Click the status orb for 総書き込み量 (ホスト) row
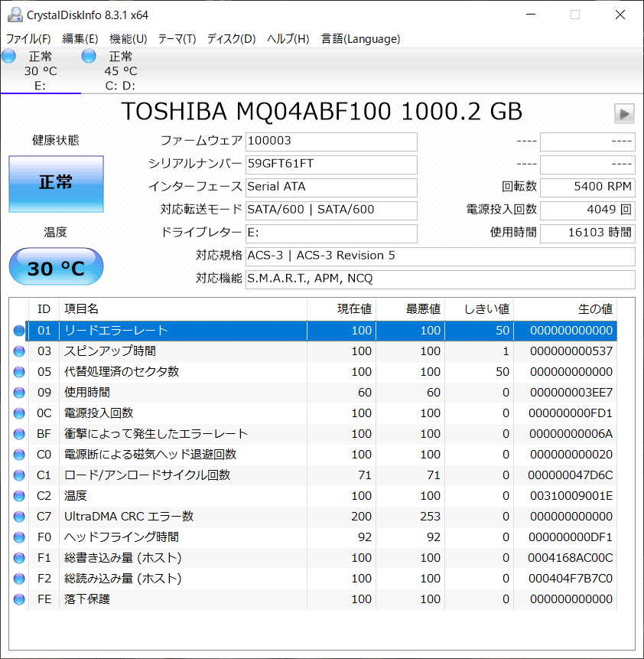Viewport: 644px width, 659px height. [19, 558]
